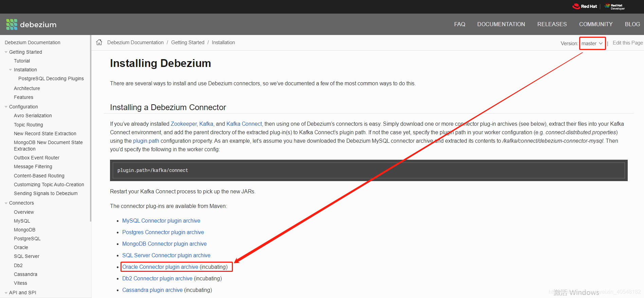The width and height of the screenshot is (644, 298).
Task: Open MySQL connector page in sidebar
Action: pyautogui.click(x=22, y=221)
